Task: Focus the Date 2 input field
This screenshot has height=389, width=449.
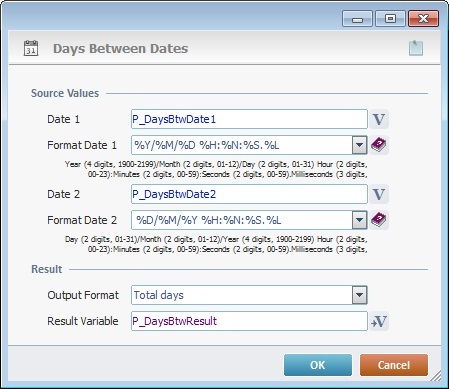Action: 249,194
